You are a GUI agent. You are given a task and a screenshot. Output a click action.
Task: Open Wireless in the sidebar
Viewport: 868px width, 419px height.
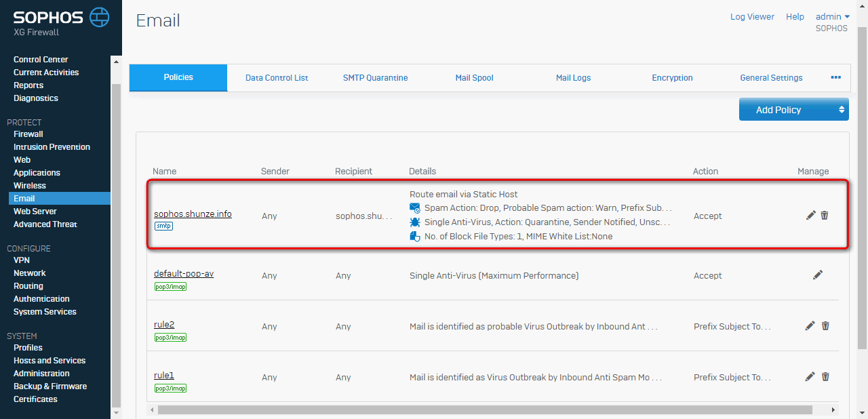30,186
